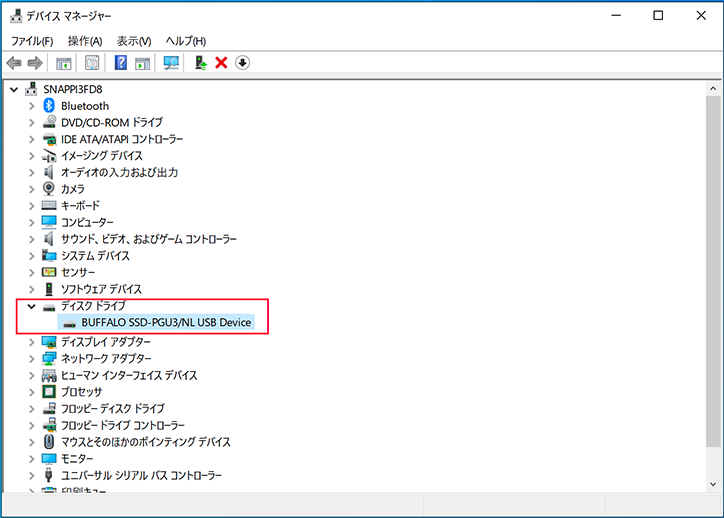Open the ファイル(F) menu

coord(32,41)
